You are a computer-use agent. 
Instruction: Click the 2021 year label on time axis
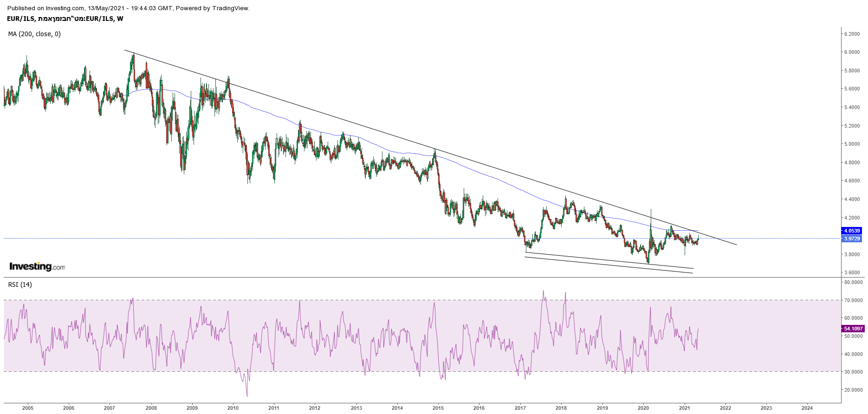(685, 408)
